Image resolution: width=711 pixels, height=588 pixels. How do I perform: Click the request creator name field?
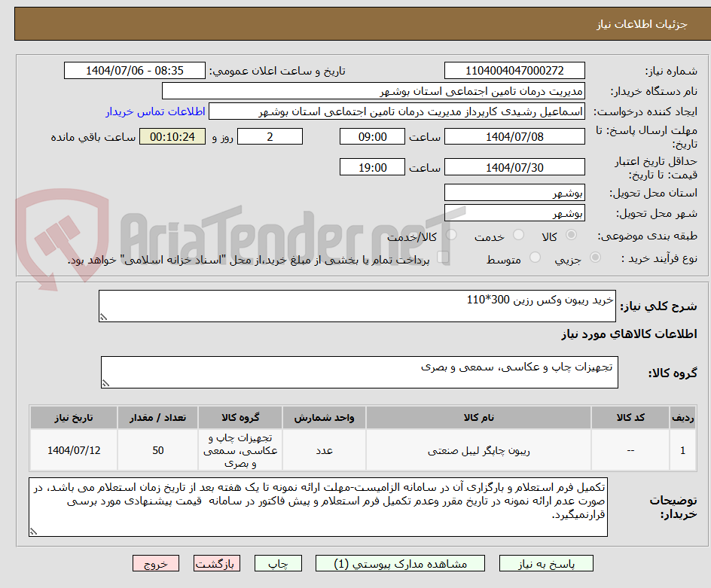397,111
